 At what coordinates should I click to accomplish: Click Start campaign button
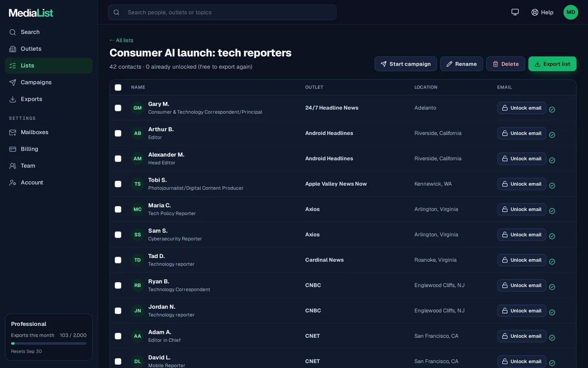(405, 64)
